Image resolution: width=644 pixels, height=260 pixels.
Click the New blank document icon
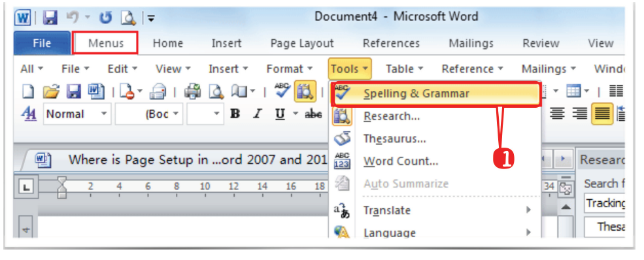27,91
